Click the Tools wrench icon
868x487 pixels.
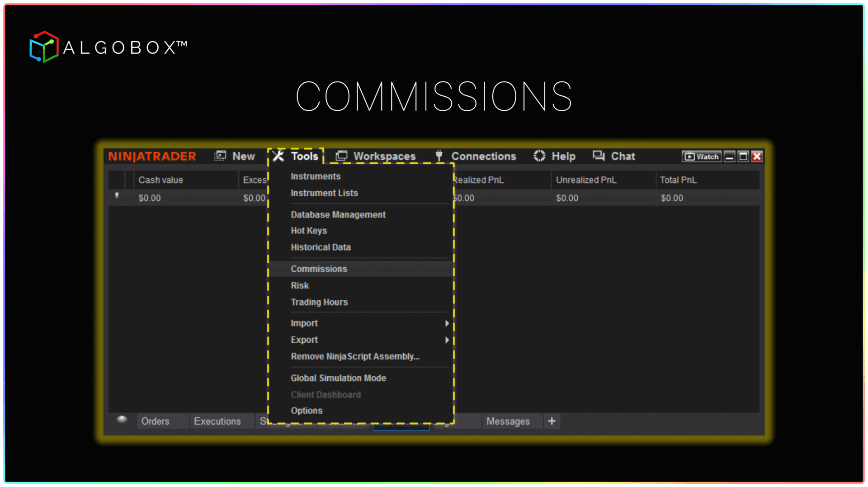[x=278, y=156]
